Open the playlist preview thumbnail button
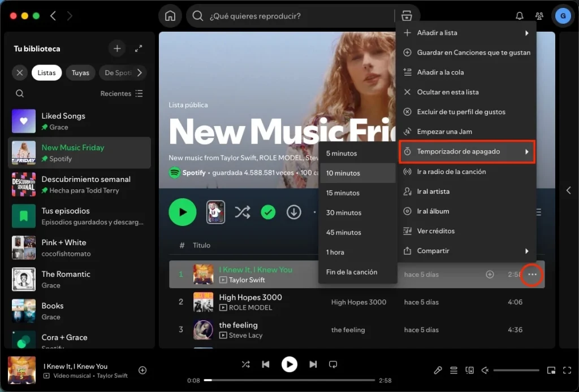 tap(215, 212)
